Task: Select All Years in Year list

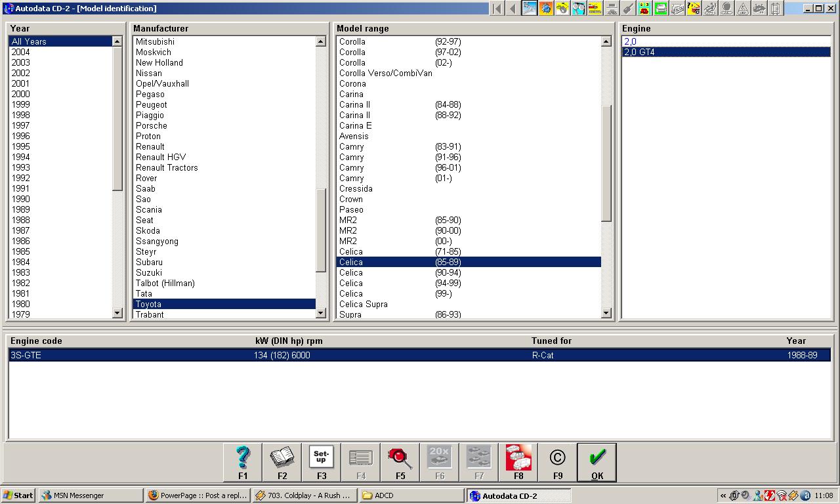Action: pyautogui.click(x=60, y=41)
